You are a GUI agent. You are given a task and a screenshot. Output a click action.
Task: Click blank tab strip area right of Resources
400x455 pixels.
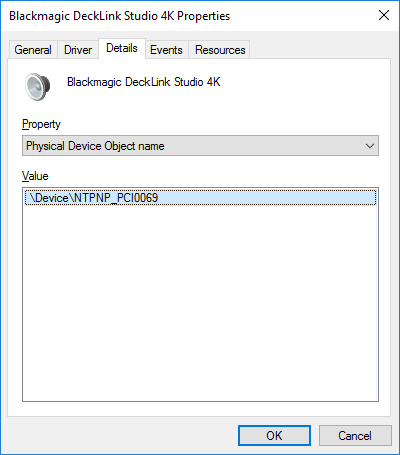[320, 49]
